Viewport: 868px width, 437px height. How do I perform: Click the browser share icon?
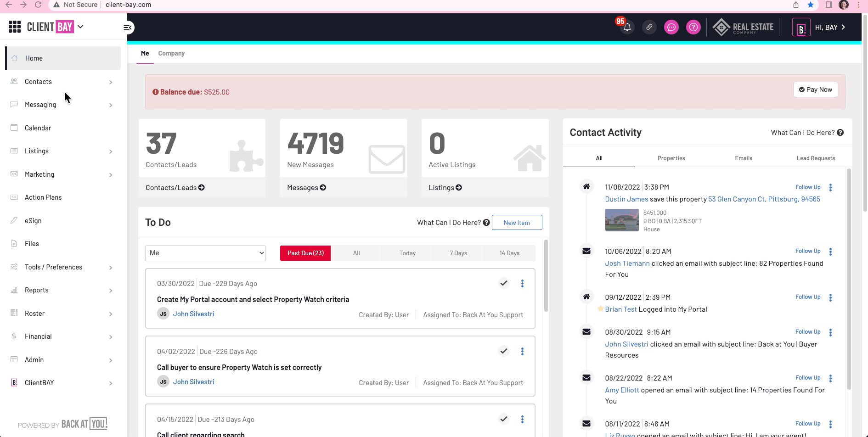tap(796, 5)
